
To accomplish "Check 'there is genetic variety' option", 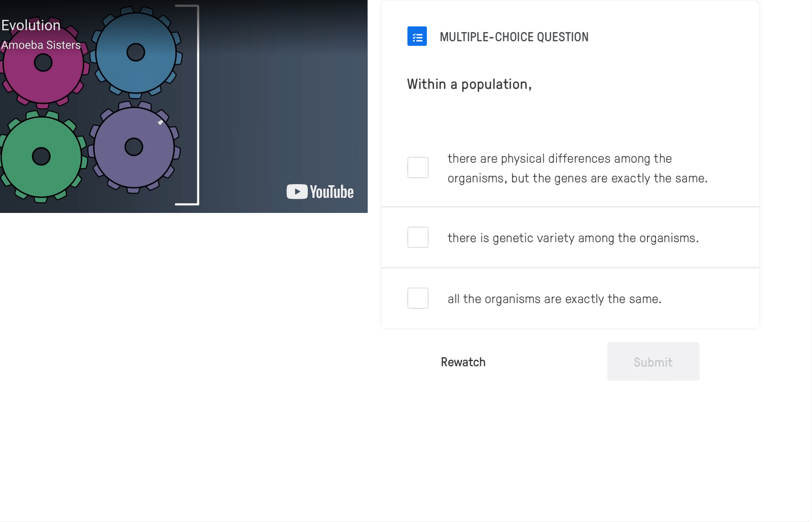I will coord(418,237).
